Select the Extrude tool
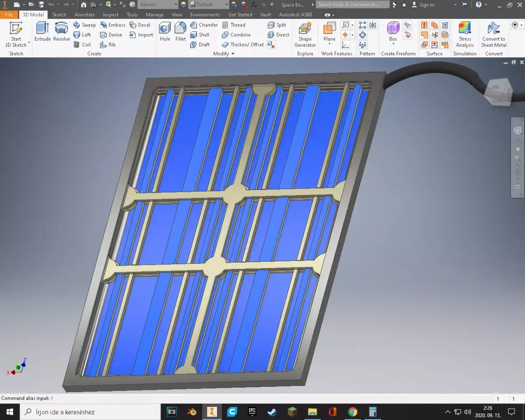 [x=42, y=32]
